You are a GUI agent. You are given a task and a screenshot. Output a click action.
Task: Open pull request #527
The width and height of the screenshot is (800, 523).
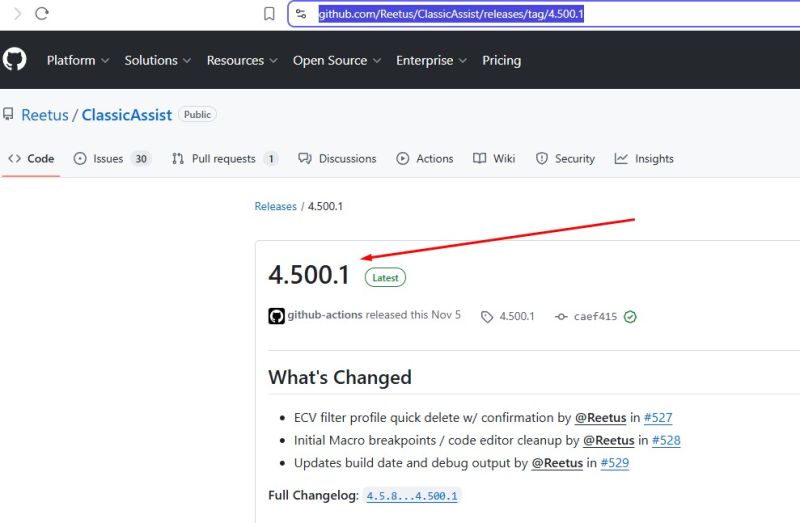click(x=658, y=418)
